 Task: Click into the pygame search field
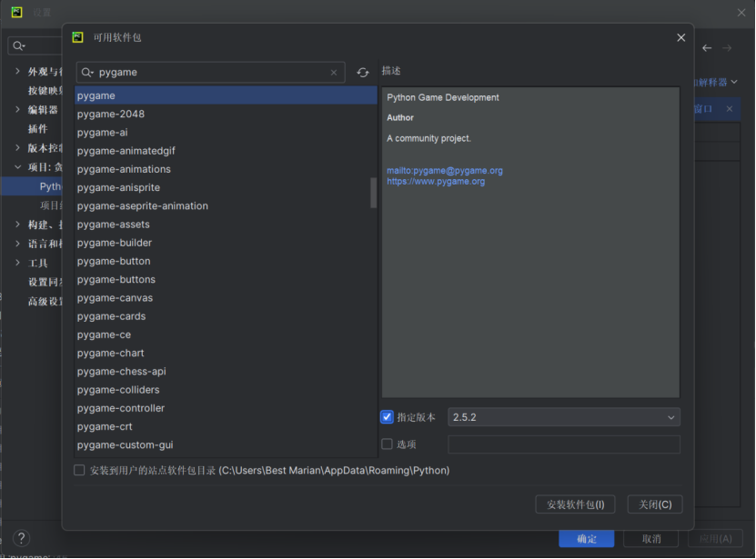click(211, 73)
